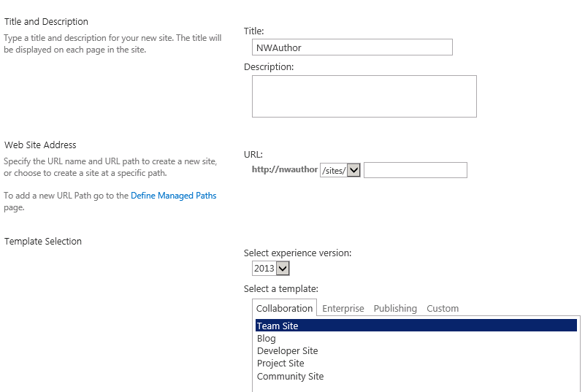
Task: Select the Community Site template
Action: [x=290, y=376]
